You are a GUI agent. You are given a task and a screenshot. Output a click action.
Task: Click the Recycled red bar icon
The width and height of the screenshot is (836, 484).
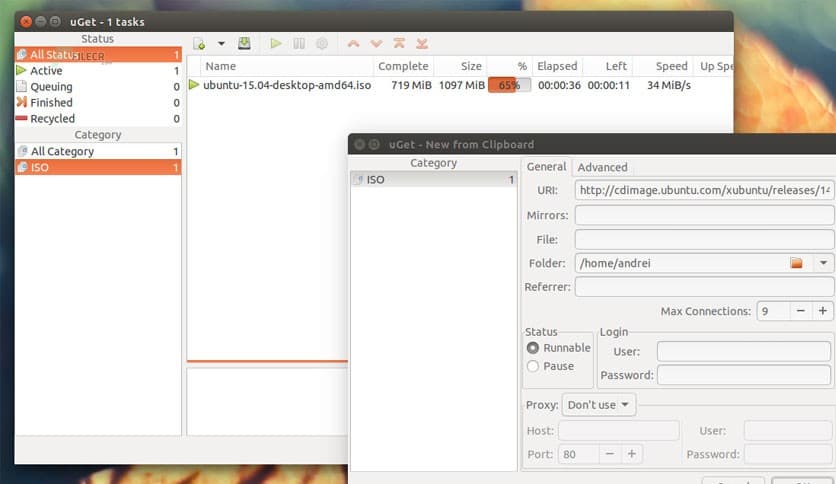click(21, 118)
